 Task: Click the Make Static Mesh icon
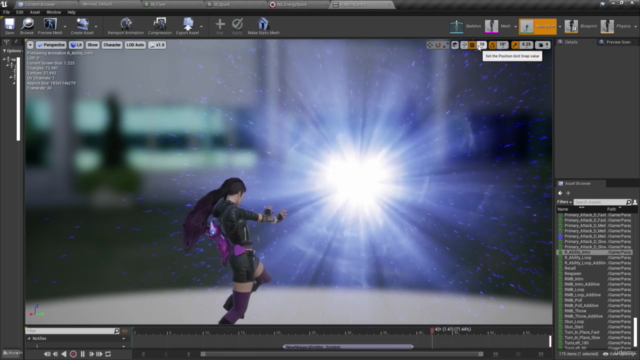264,24
